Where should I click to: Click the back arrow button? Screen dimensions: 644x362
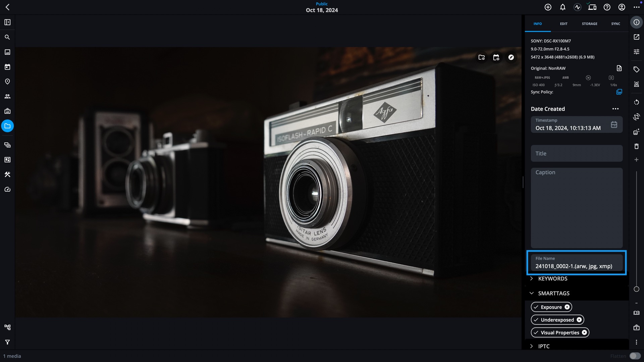[7, 7]
